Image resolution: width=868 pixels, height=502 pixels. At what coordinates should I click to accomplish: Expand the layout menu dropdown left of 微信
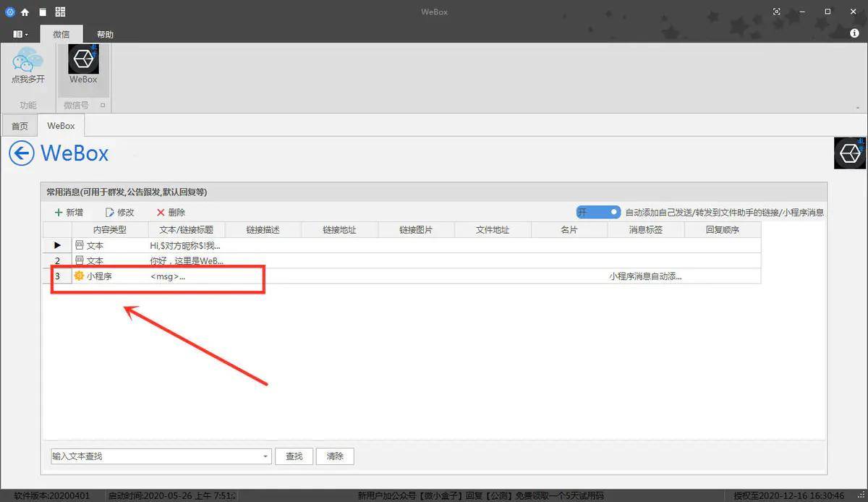(x=21, y=34)
